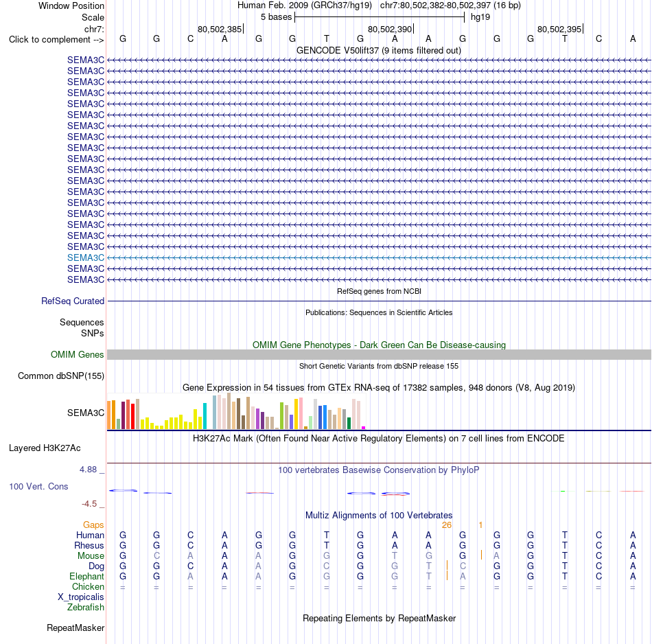Image resolution: width=652 pixels, height=644 pixels.
Task: Open the 'H3K27Ac Mark' ENCODE track title
Action: tap(379, 439)
